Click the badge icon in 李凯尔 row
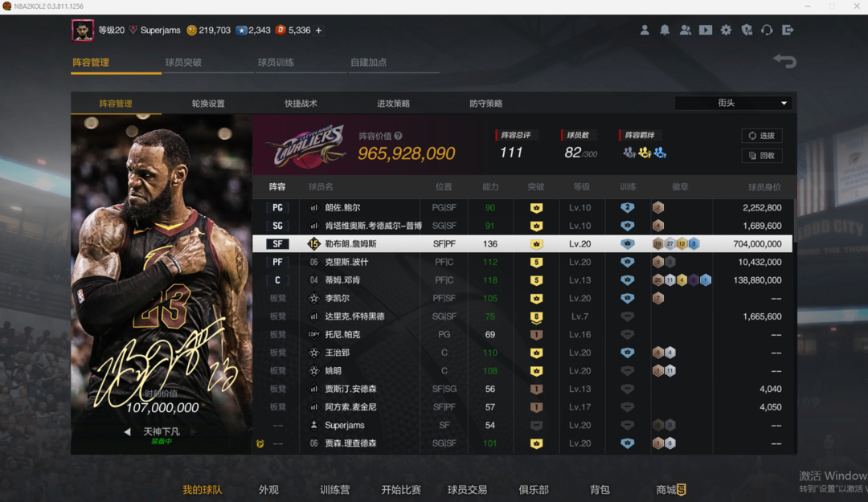Viewport: 868px width, 502px height. pyautogui.click(x=658, y=298)
